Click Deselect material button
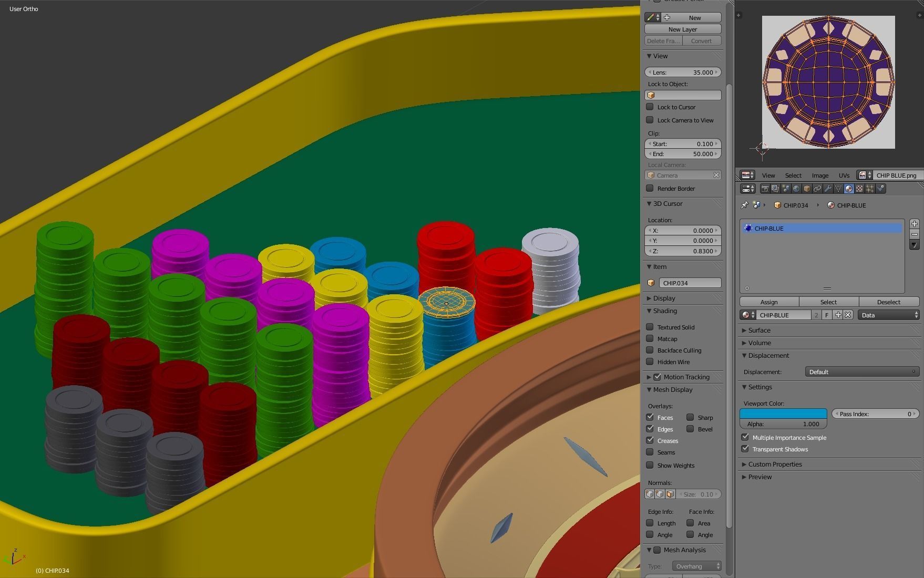This screenshot has height=578, width=924. point(889,302)
